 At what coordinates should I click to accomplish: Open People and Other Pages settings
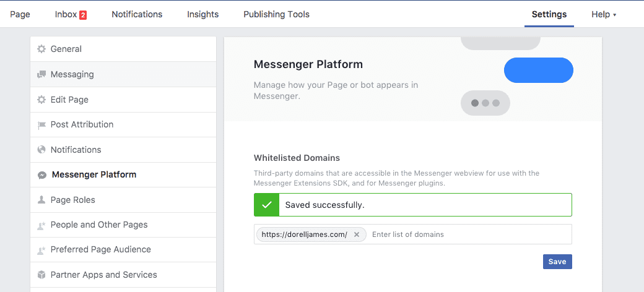click(x=99, y=225)
